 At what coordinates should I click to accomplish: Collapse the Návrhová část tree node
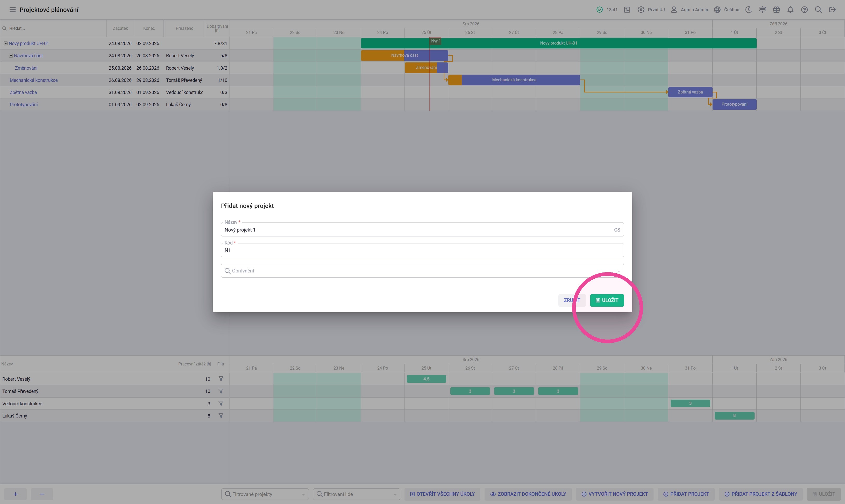click(x=11, y=56)
